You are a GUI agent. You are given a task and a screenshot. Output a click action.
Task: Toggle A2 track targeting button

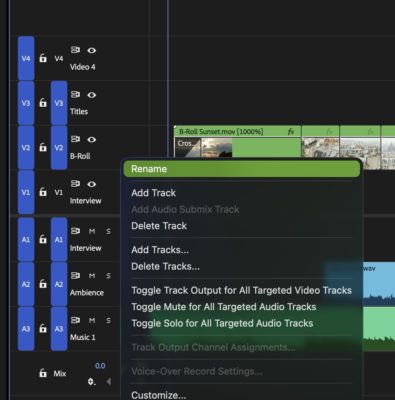(59, 284)
